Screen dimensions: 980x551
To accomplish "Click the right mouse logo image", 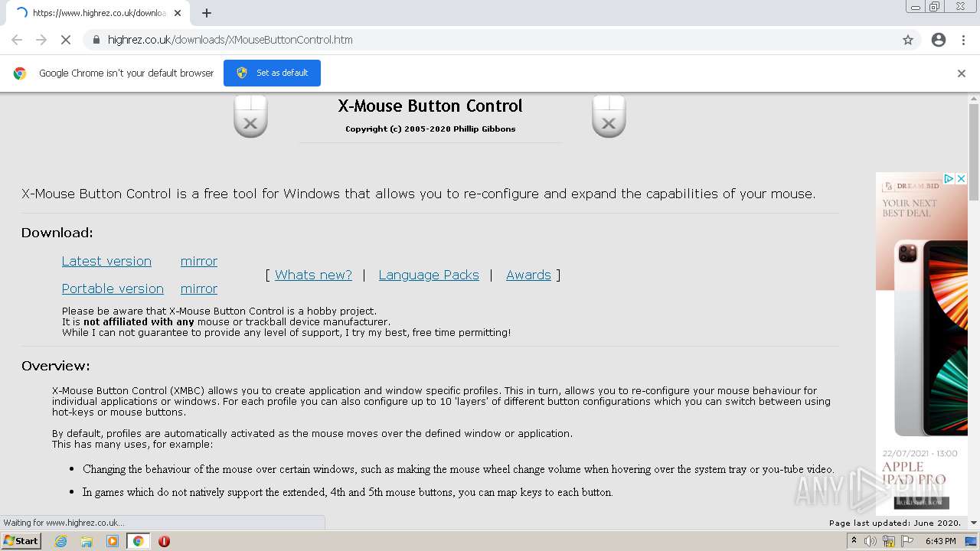I will (x=609, y=116).
